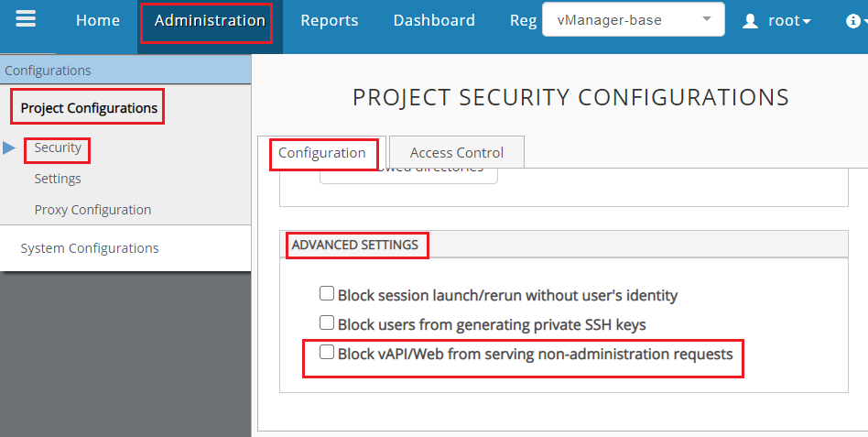868x437 pixels.
Task: Select Security under Project Configurations
Action: [58, 147]
